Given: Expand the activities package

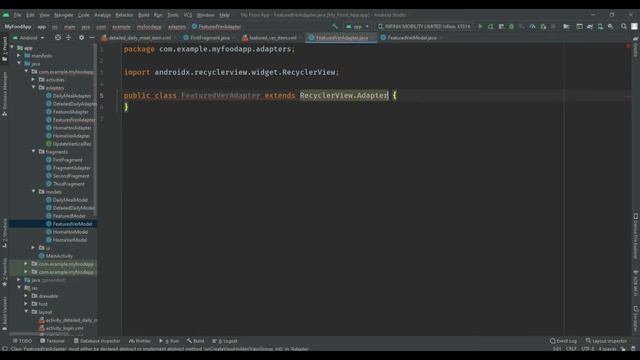Looking at the screenshot, I should coord(34,80).
